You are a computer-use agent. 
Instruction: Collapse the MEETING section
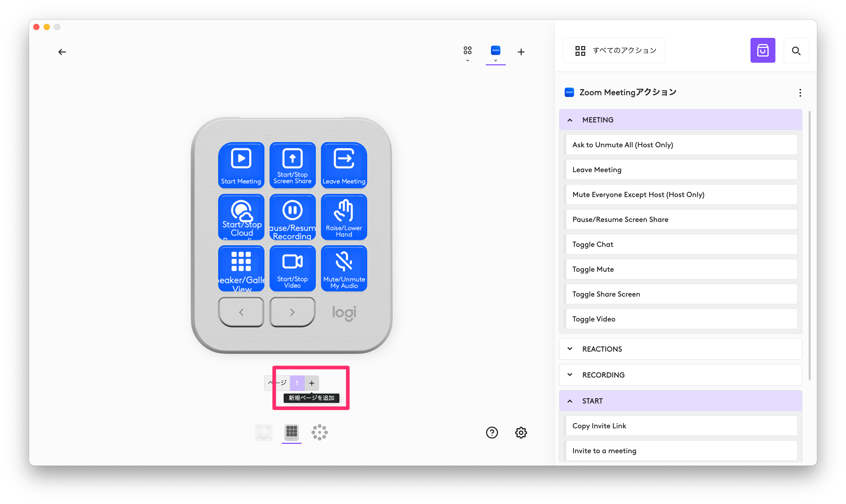click(x=570, y=120)
